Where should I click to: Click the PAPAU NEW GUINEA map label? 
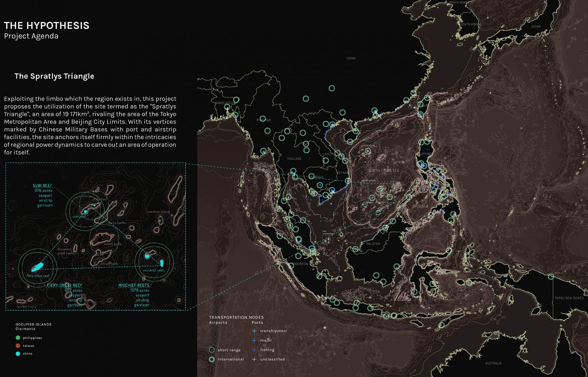(569, 298)
